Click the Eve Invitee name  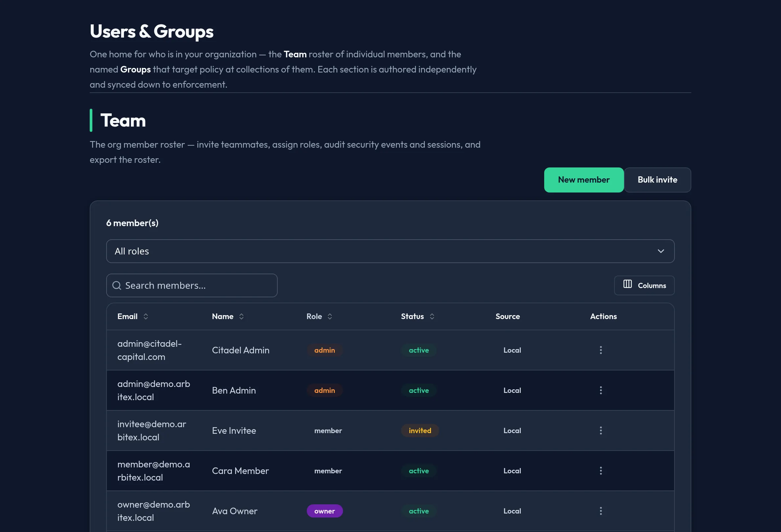tap(234, 430)
